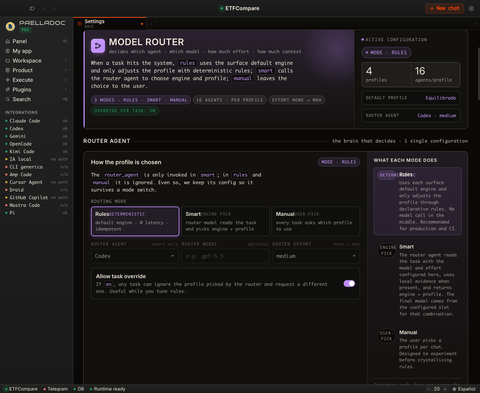Click the Execute sparkle icon
Screen dimensions: 480x393
pos(8,80)
